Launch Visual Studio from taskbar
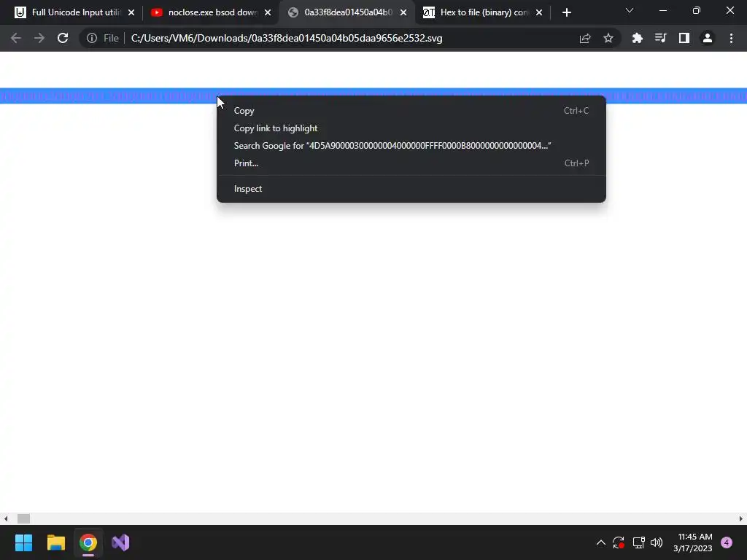Image resolution: width=747 pixels, height=560 pixels. [x=120, y=542]
